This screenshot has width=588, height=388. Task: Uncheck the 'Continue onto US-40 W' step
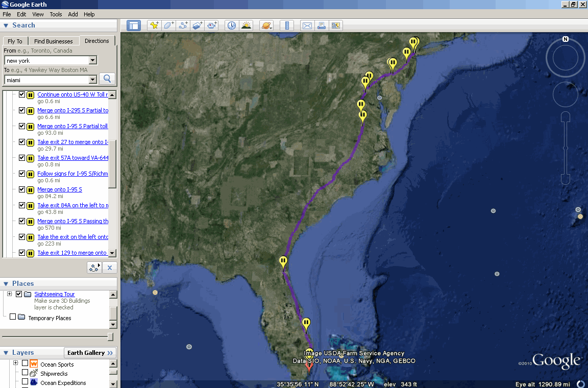(x=22, y=94)
